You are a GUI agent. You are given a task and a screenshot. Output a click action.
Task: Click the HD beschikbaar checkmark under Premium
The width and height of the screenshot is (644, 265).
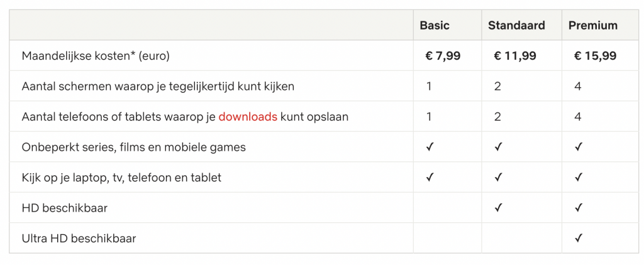(579, 208)
